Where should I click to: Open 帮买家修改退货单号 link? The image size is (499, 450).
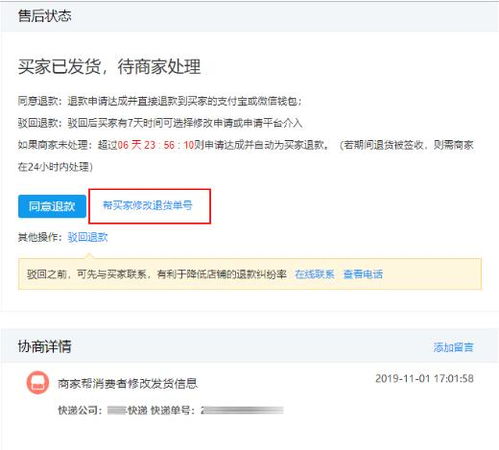[x=147, y=205]
